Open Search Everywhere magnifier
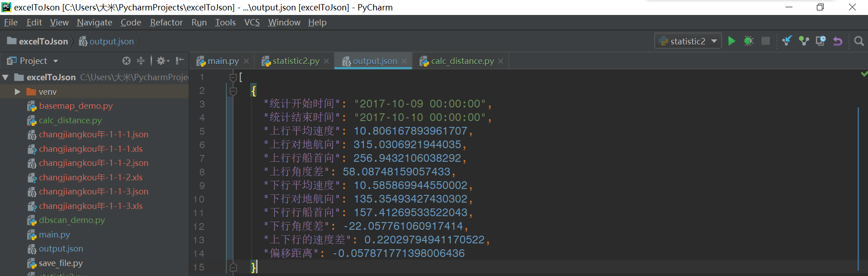This screenshot has width=868, height=276. coord(858,41)
